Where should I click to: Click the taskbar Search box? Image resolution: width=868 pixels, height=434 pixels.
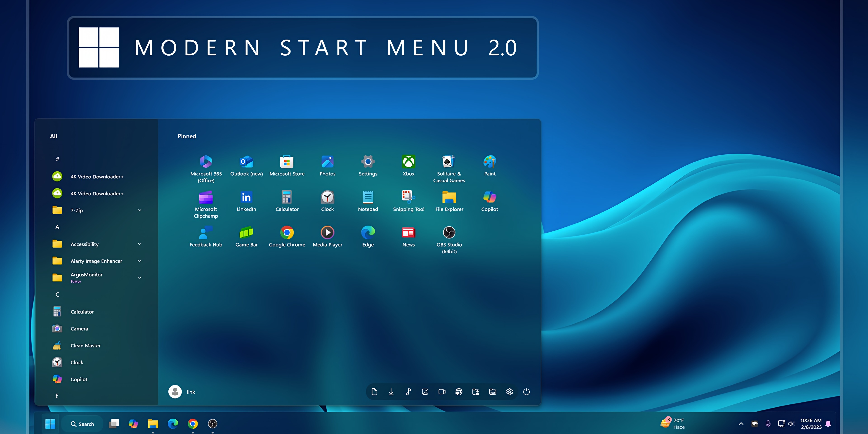[83, 424]
